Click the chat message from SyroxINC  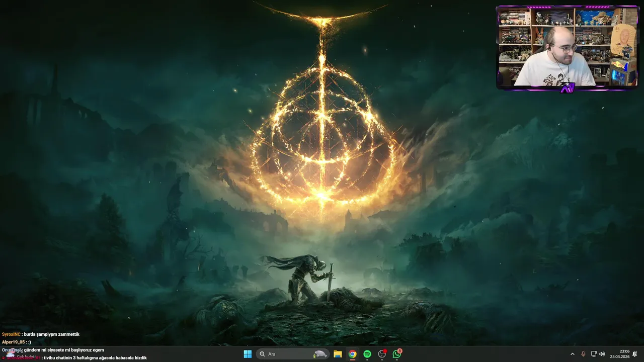click(41, 334)
